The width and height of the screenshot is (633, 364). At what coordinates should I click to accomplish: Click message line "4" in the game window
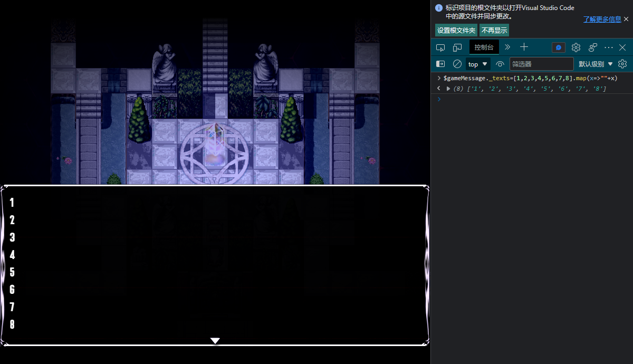click(x=12, y=255)
